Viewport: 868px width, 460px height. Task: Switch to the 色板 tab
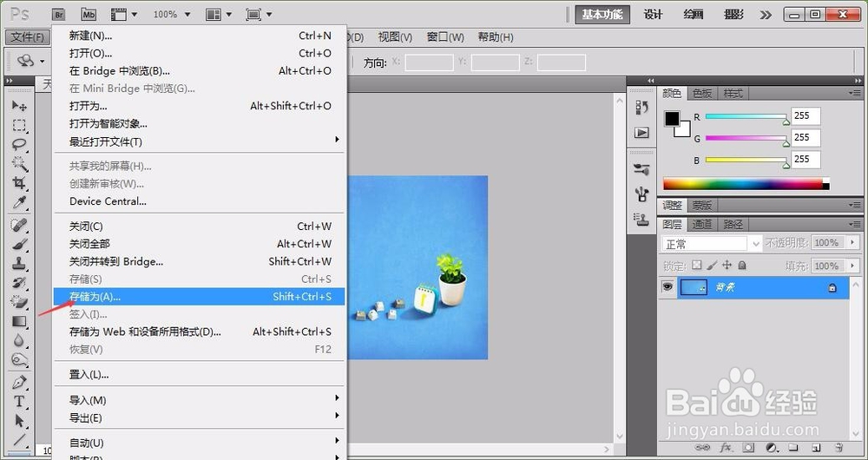coord(702,93)
